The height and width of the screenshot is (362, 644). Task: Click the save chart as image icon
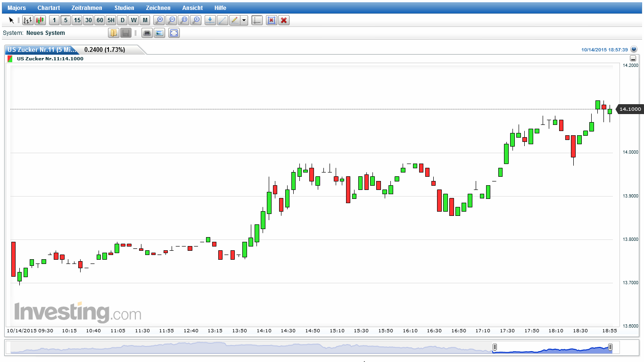coord(159,33)
